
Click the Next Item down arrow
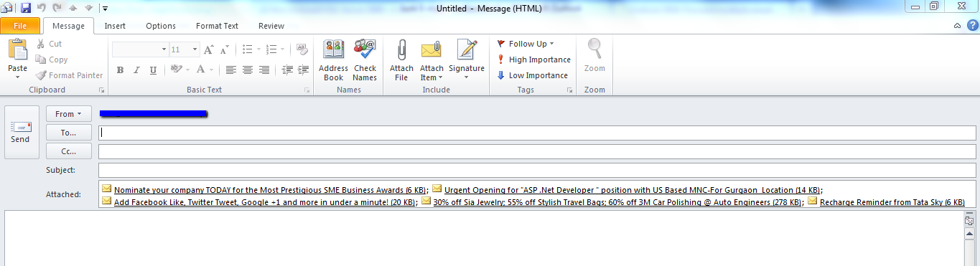pyautogui.click(x=88, y=8)
